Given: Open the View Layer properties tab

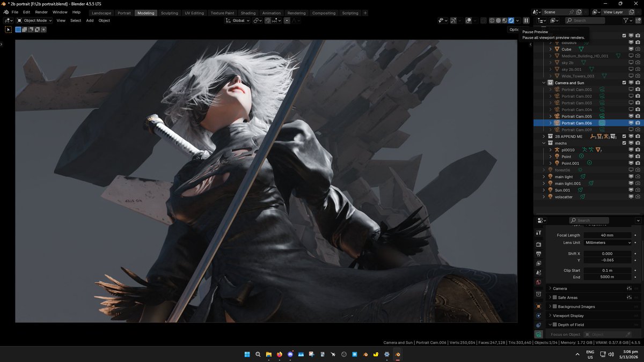Looking at the screenshot, I should (x=538, y=263).
